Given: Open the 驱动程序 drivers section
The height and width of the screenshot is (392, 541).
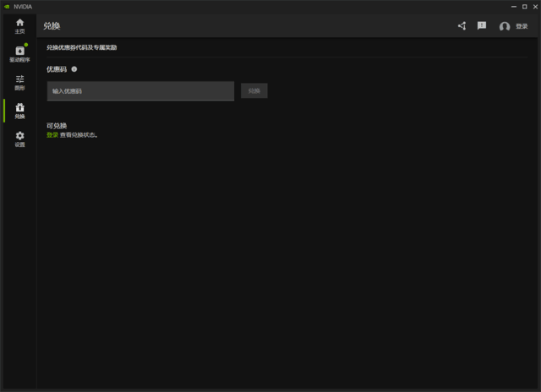Looking at the screenshot, I should click(19, 54).
